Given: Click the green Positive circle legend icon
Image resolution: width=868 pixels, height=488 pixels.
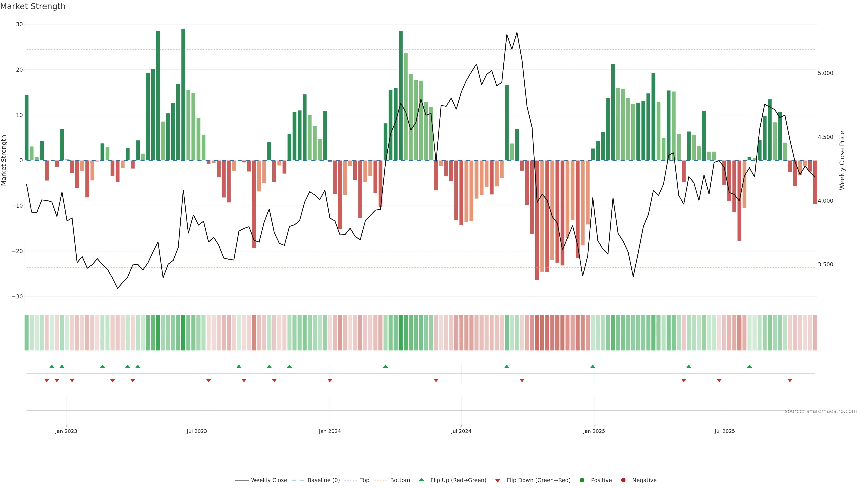Looking at the screenshot, I should pyautogui.click(x=582, y=480).
